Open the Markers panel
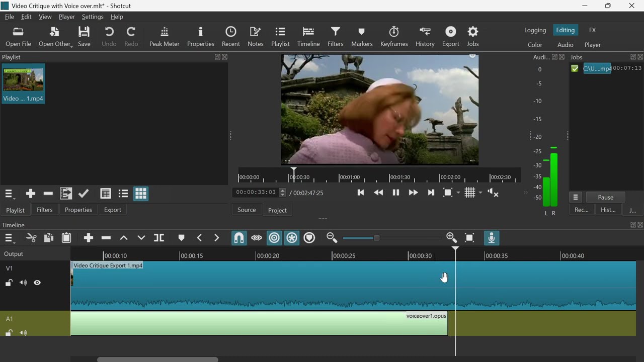Image resolution: width=644 pixels, height=362 pixels. pyautogui.click(x=362, y=37)
